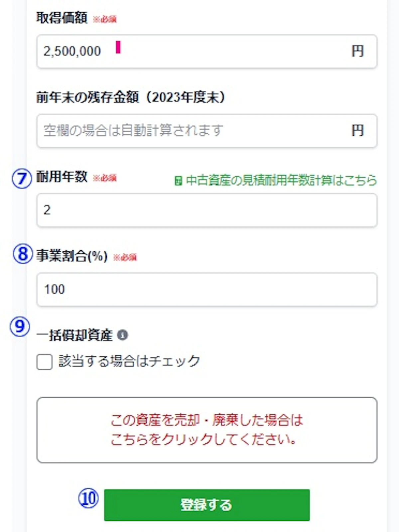Screen dimensions: 399x532
Task: Click the 登録する green button
Action: pyautogui.click(x=207, y=505)
